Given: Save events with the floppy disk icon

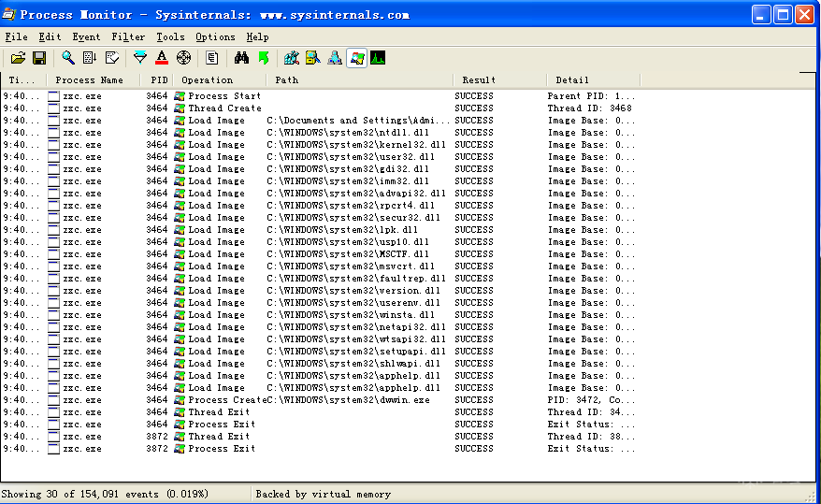Looking at the screenshot, I should pyautogui.click(x=39, y=58).
